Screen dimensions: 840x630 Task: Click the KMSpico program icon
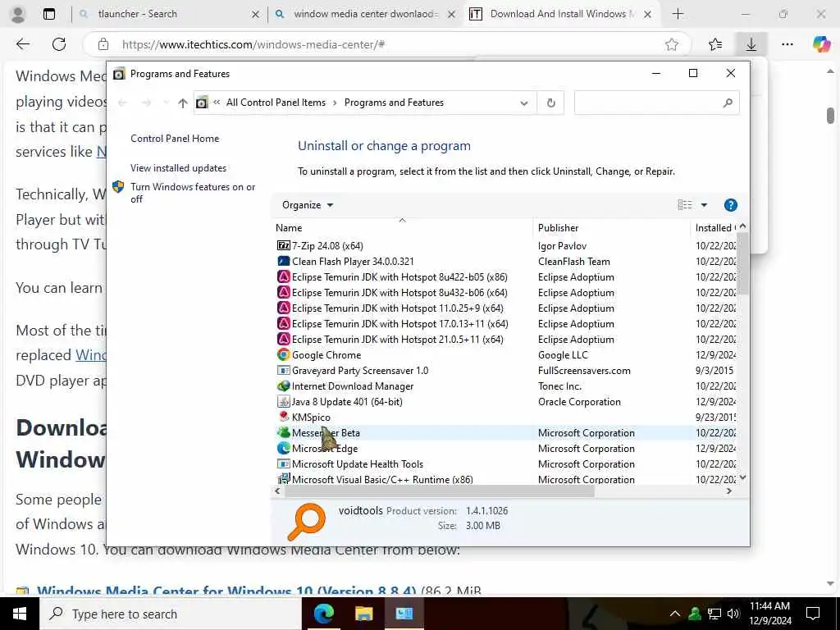(x=283, y=417)
